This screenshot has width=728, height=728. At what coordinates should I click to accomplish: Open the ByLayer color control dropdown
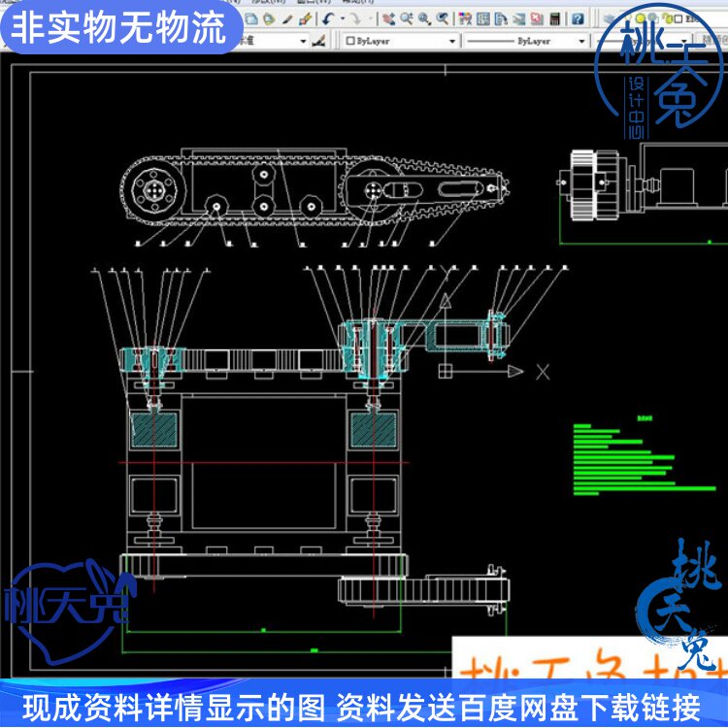(x=401, y=42)
